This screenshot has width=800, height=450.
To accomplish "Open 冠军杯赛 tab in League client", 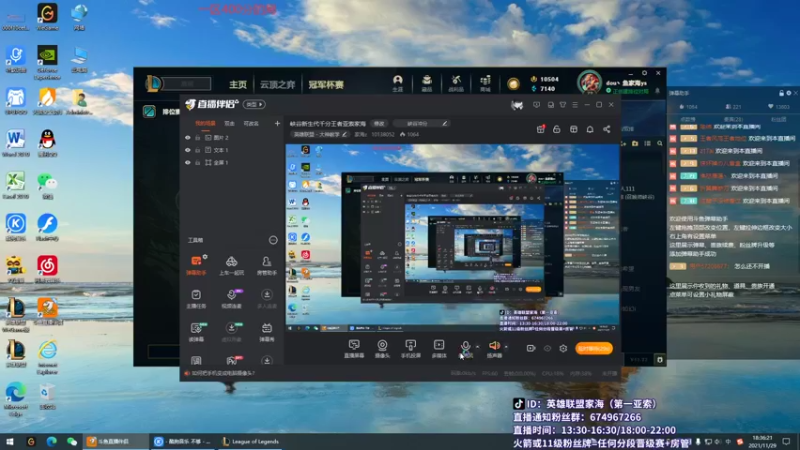I will [326, 84].
